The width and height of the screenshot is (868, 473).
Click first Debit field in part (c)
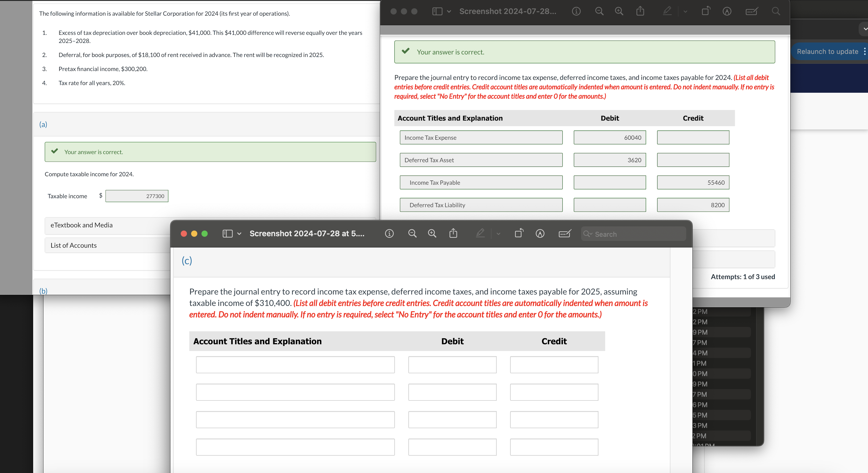coord(452,365)
